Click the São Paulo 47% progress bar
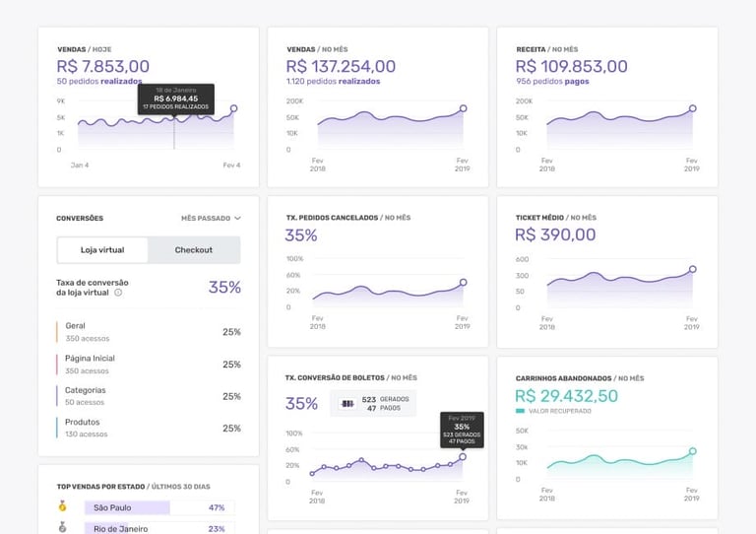This screenshot has height=534, width=756. (128, 507)
